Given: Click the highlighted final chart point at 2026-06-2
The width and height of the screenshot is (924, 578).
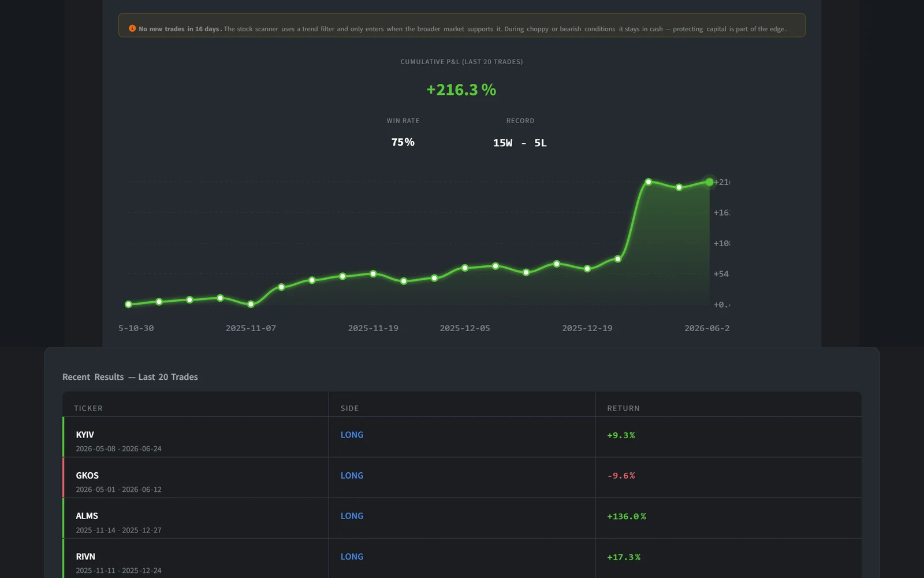Looking at the screenshot, I should [709, 182].
